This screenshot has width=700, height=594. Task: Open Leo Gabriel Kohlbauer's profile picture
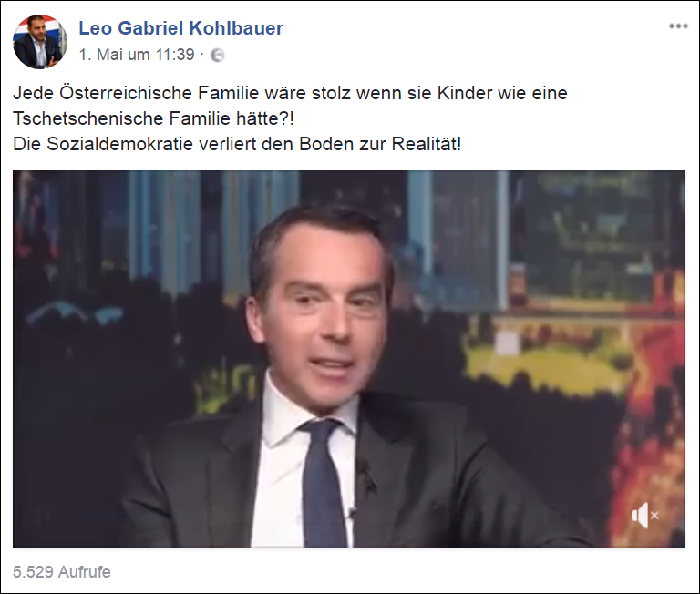[x=40, y=42]
